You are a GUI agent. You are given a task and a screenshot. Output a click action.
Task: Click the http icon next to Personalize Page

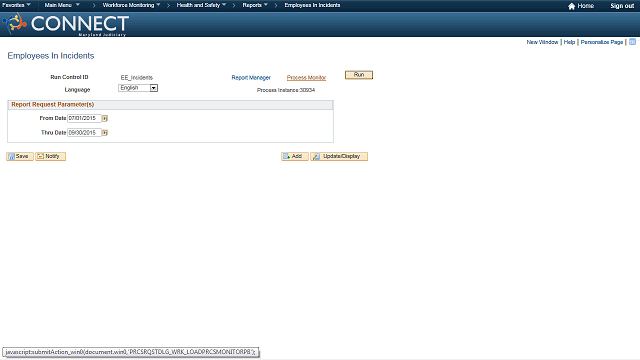(x=632, y=42)
